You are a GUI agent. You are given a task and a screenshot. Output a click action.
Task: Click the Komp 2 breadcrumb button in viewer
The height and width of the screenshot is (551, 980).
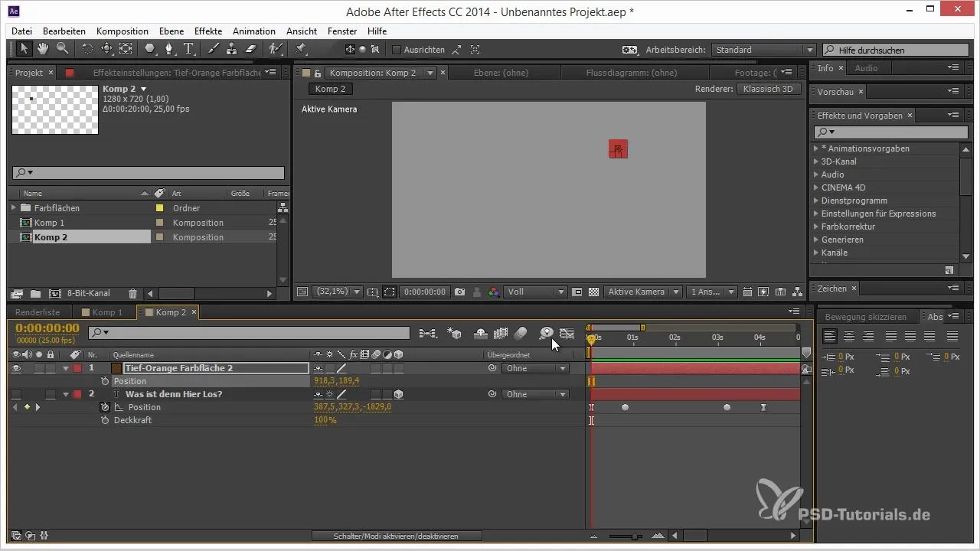coord(331,89)
